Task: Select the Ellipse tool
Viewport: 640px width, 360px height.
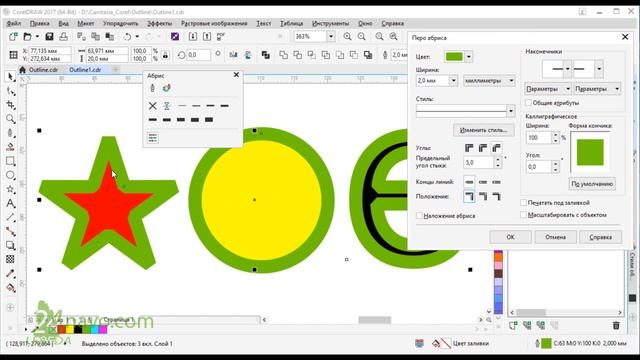Action: pos(10,175)
